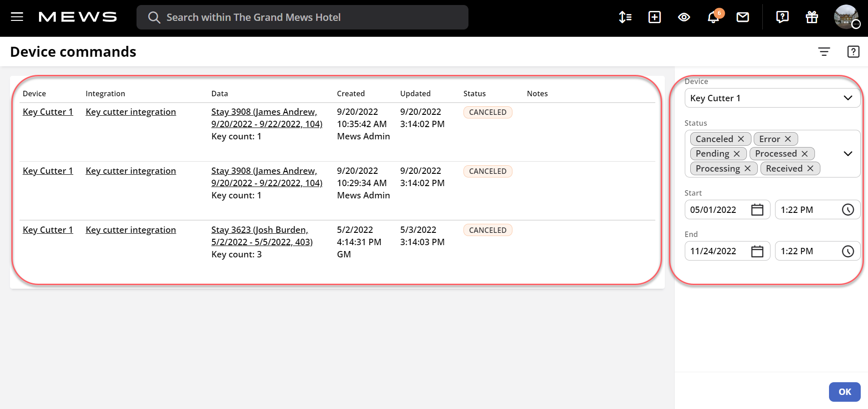Click the gift icon for what's new
868x409 pixels.
(812, 17)
